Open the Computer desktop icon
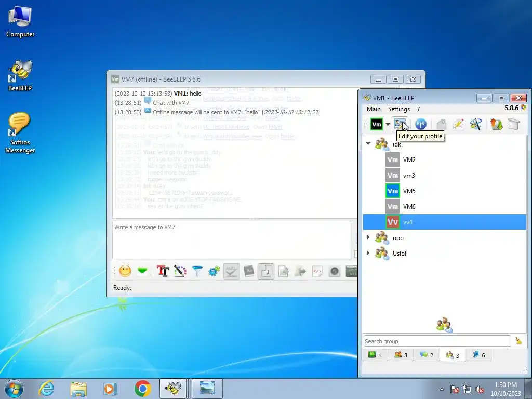The width and height of the screenshot is (532, 399). click(20, 21)
